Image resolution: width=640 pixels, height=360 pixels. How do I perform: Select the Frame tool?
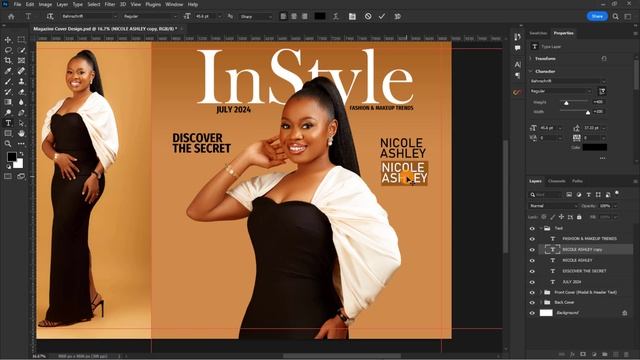pyautogui.click(x=21, y=60)
